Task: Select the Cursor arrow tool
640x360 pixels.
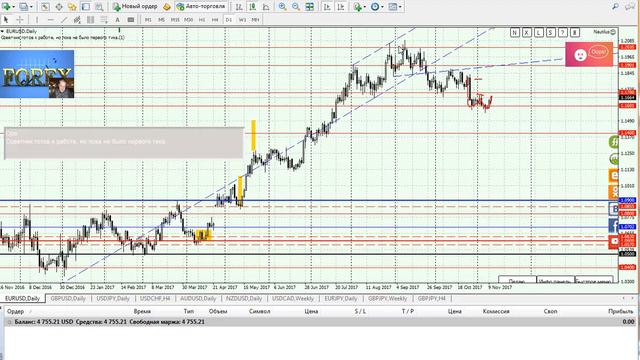Action: (x=6, y=20)
